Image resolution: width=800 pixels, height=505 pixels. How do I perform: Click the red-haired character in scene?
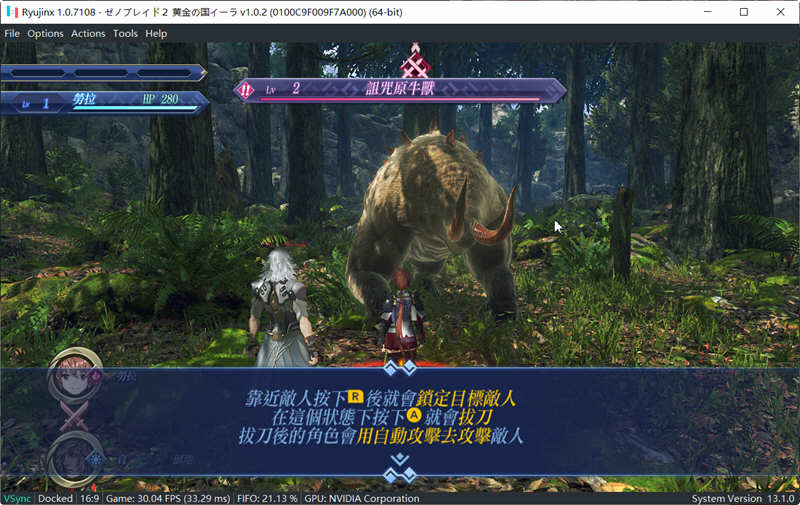pyautogui.click(x=402, y=315)
